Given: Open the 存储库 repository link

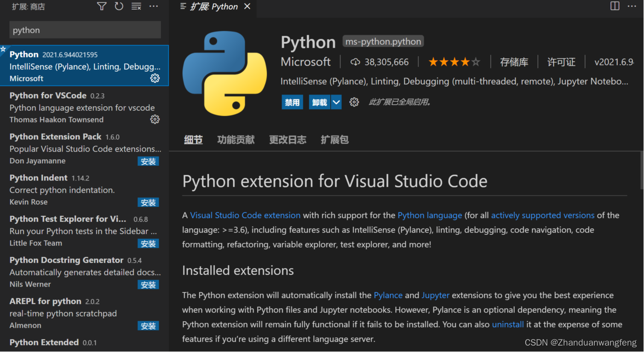Looking at the screenshot, I should (x=514, y=62).
